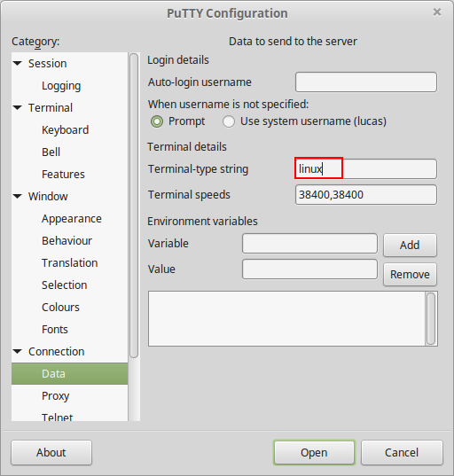The height and width of the screenshot is (476, 454).
Task: Open the Translation settings
Action: coord(70,263)
